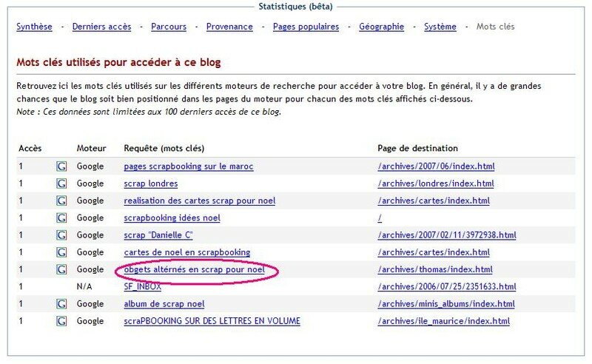Click Google icon beside 'scraPBOOKING SUR DES LETTRES'
The width and height of the screenshot is (592, 364).
pyautogui.click(x=61, y=321)
